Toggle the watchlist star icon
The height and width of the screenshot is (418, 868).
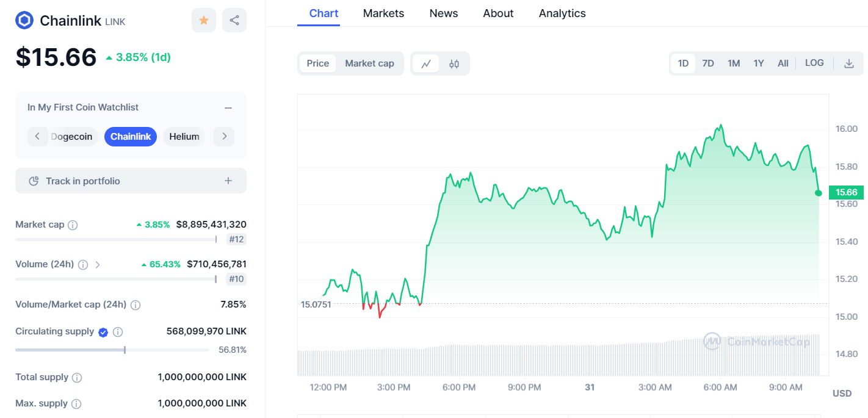204,20
